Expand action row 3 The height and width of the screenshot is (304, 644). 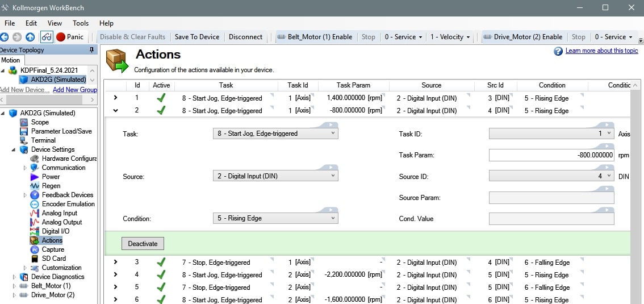point(115,262)
